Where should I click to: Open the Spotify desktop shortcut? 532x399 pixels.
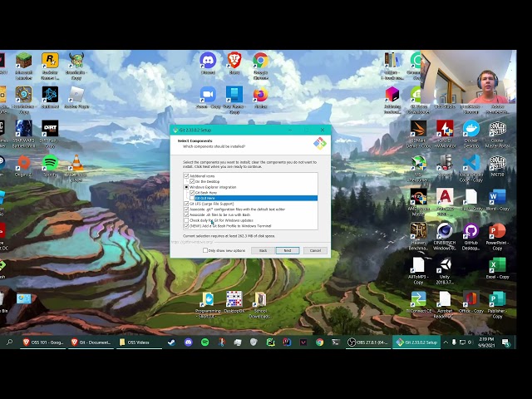click(50, 166)
